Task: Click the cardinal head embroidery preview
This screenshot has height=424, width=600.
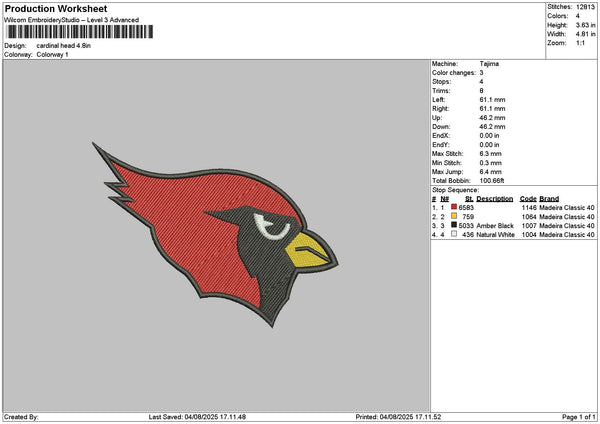Action: (x=215, y=235)
